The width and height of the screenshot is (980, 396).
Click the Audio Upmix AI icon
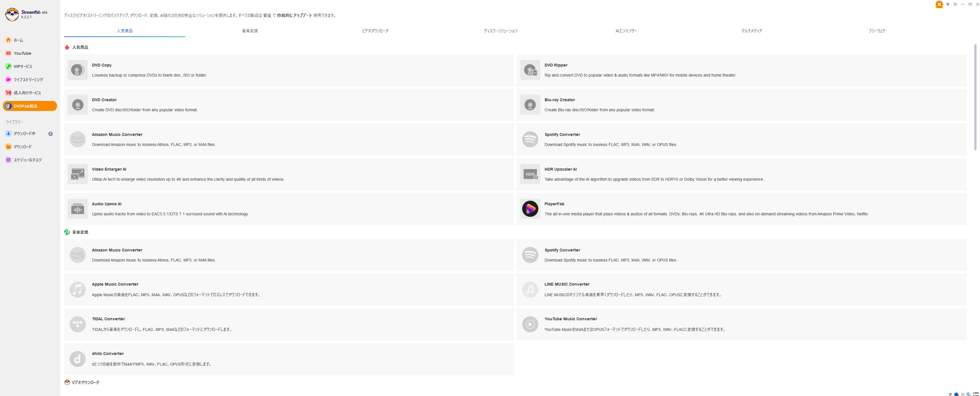[77, 209]
